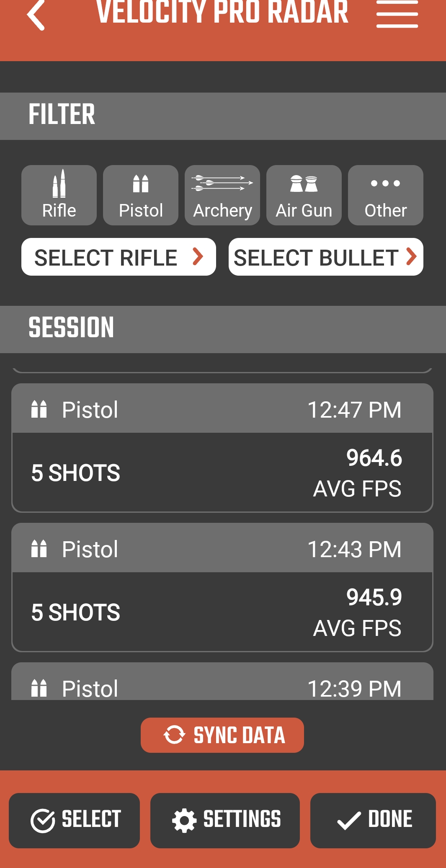446x868 pixels.
Task: Confirm with the Done button
Action: pos(373,821)
